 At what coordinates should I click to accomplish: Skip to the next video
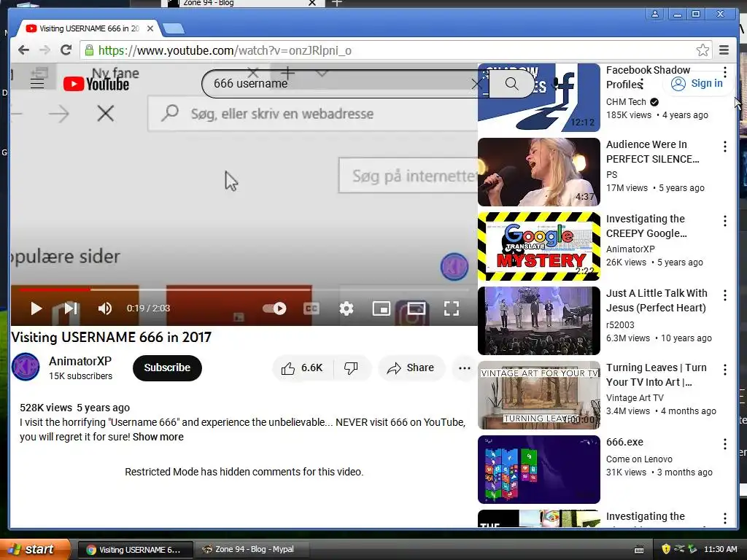tap(71, 308)
